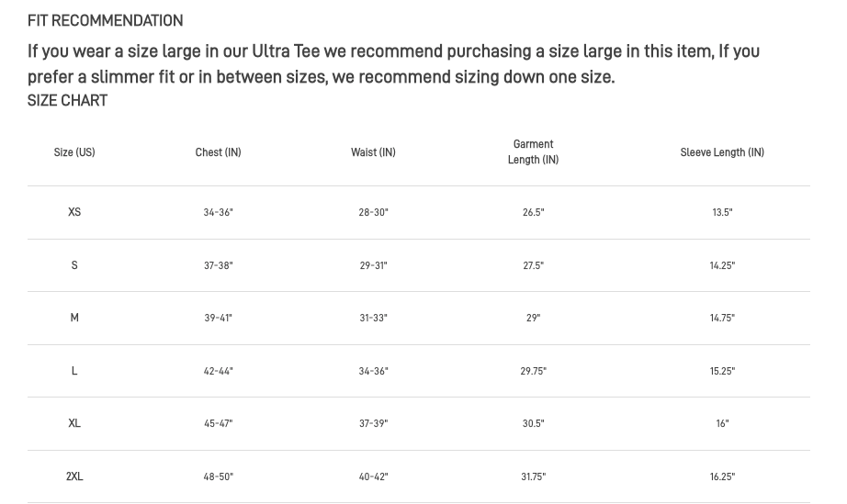Viewport: 847px width, 504px height.
Task: Select the XS size row label
Action: point(74,212)
